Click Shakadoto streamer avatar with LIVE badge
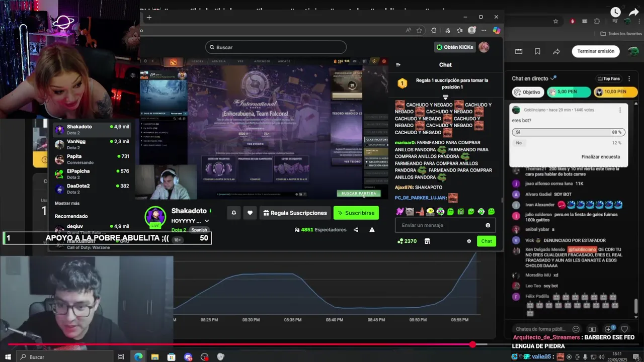The height and width of the screenshot is (362, 644). [x=155, y=217]
